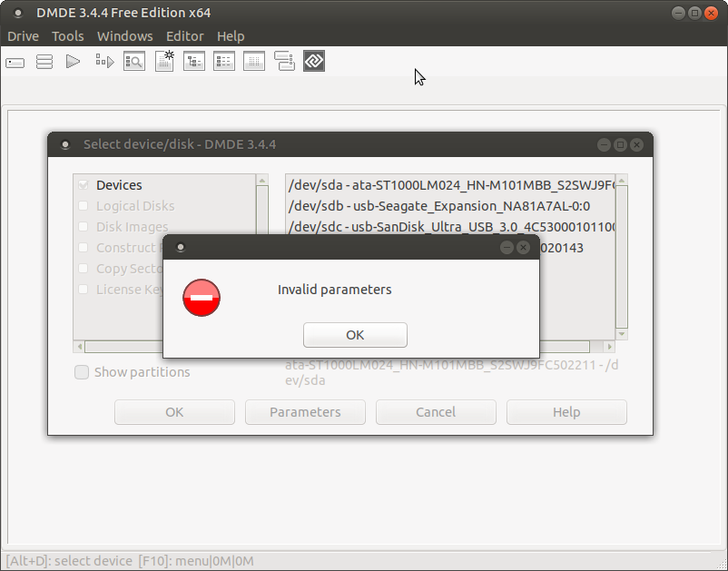Click the stacked-disks partitions toolbar icon
Screen dimensions: 728x571
tap(44, 62)
